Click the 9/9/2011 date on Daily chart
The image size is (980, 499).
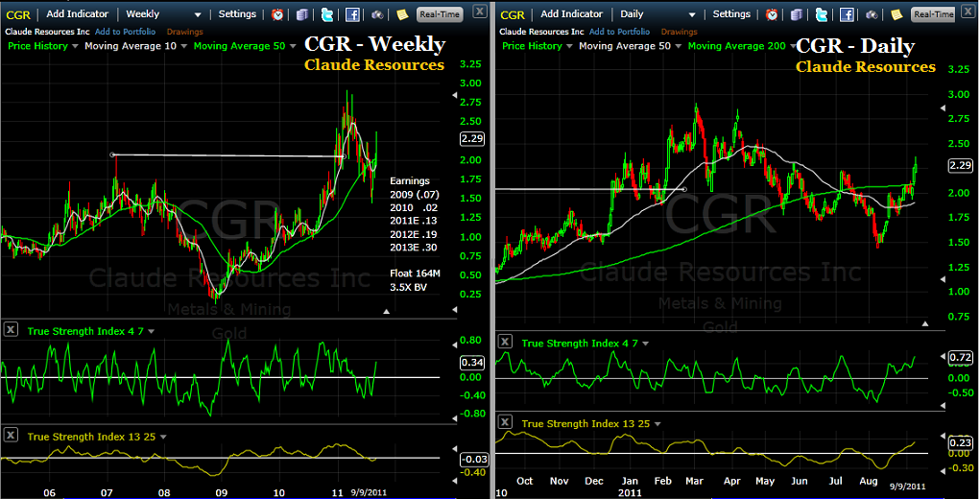(x=906, y=486)
